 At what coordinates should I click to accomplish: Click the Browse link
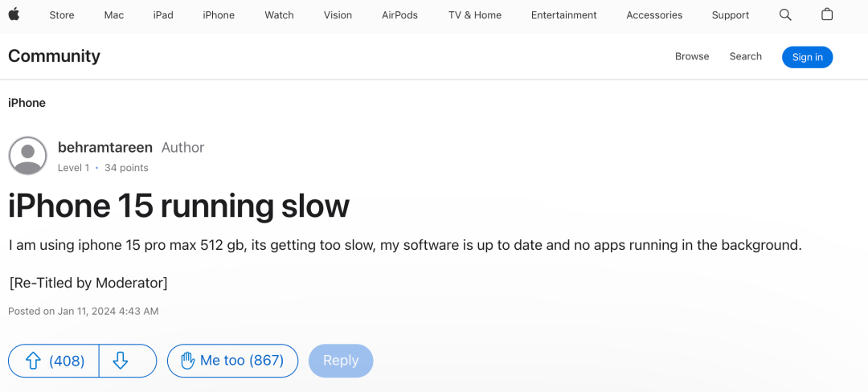coord(692,56)
